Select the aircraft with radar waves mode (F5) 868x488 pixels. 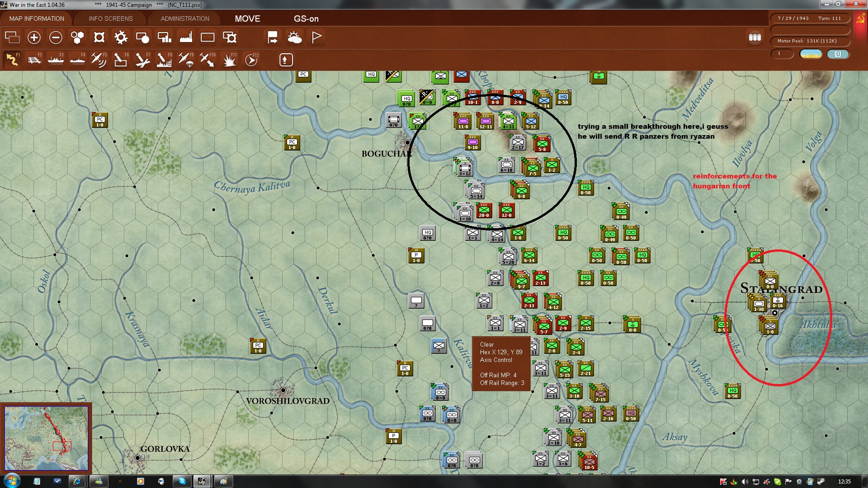click(99, 60)
